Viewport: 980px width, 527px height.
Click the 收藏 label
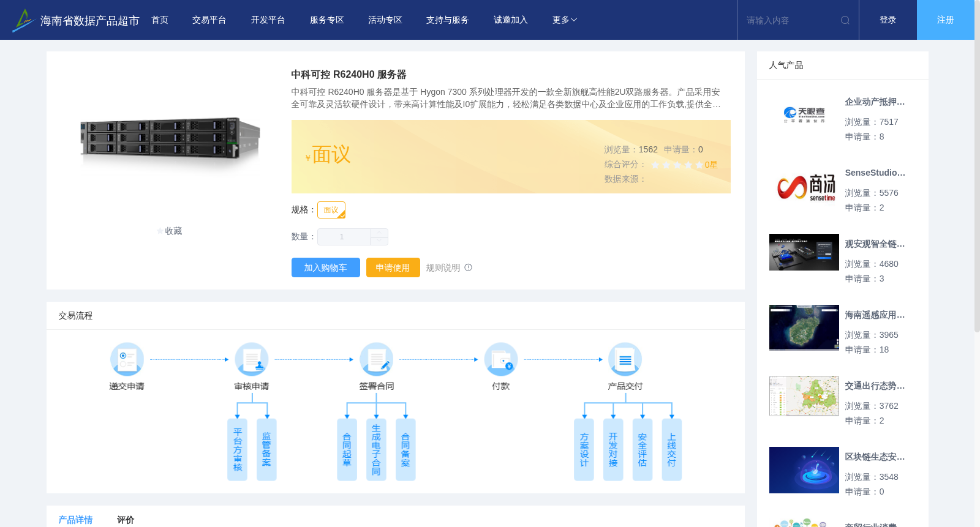click(x=173, y=231)
